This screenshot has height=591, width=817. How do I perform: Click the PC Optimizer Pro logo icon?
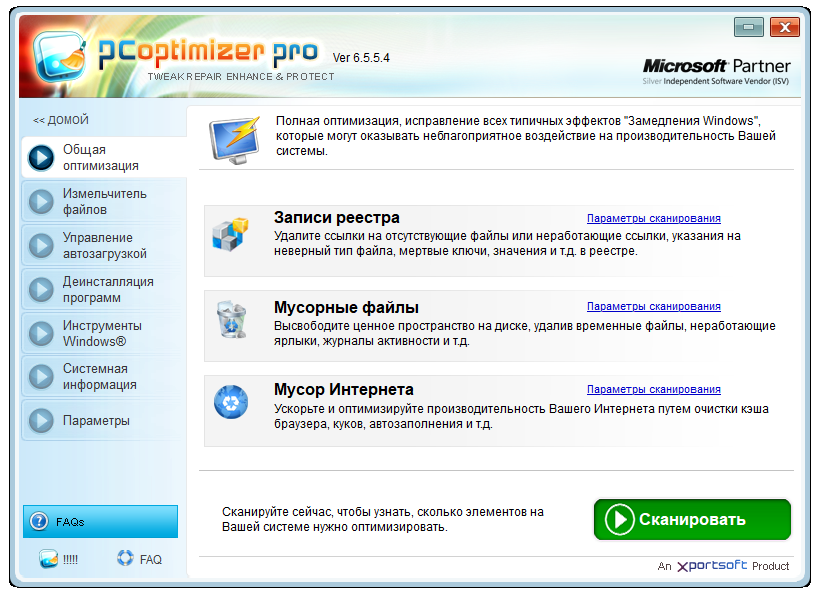[x=60, y=55]
